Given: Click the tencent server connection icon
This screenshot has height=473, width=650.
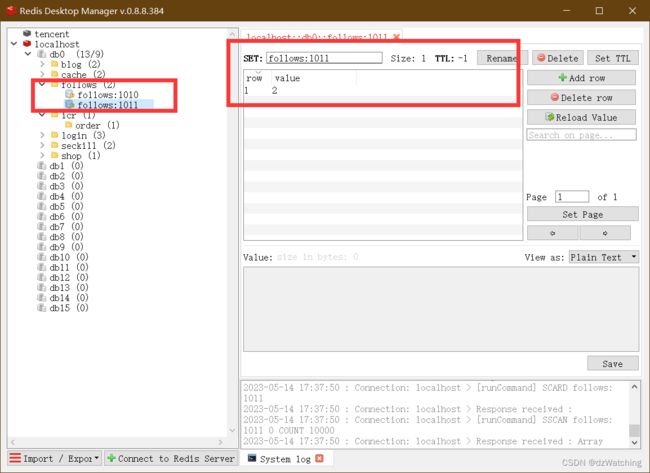Looking at the screenshot, I should point(26,34).
